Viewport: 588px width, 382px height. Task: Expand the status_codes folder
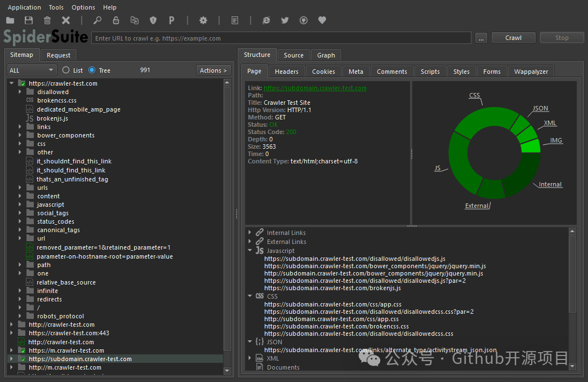click(20, 221)
